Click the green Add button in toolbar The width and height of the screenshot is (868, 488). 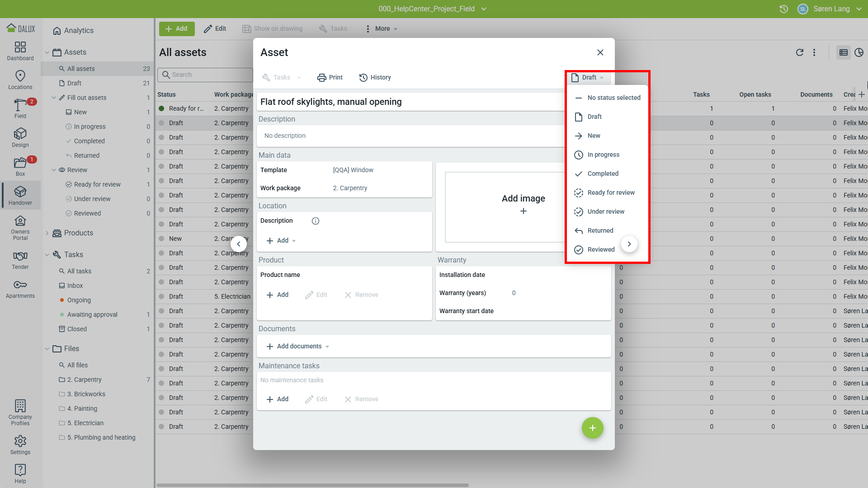[x=176, y=28]
